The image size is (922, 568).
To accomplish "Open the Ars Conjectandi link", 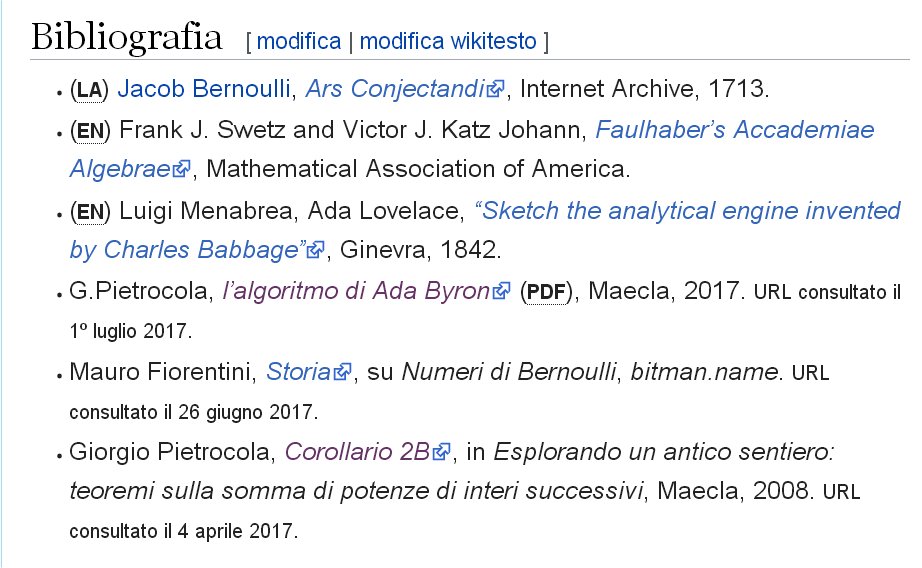I will coord(396,89).
